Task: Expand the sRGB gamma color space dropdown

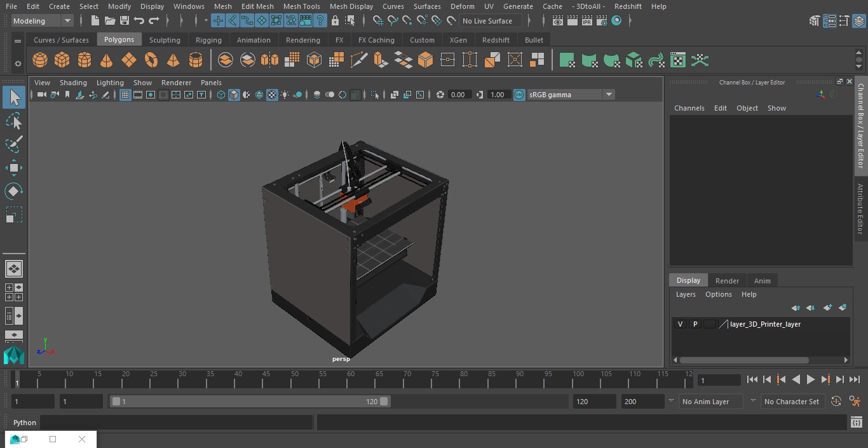Action: point(571,95)
